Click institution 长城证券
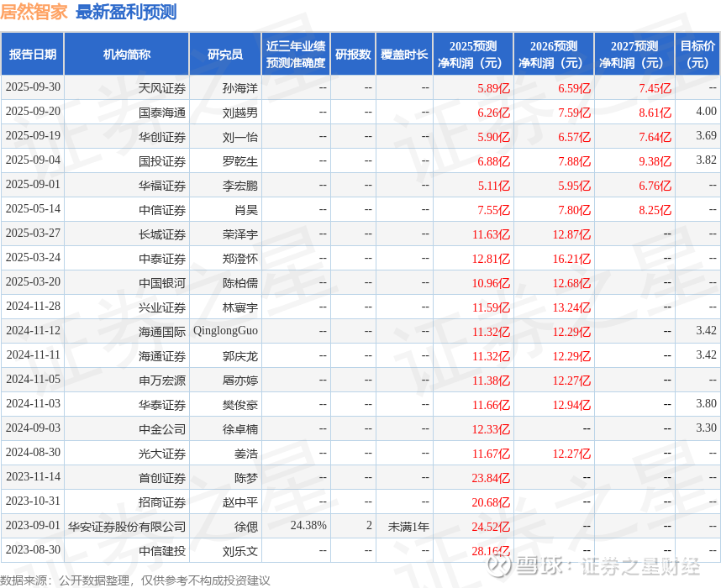 (162, 234)
